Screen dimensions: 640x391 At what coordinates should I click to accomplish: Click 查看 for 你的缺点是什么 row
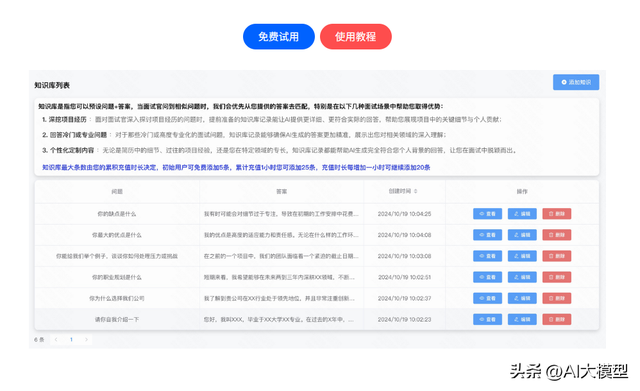487,213
